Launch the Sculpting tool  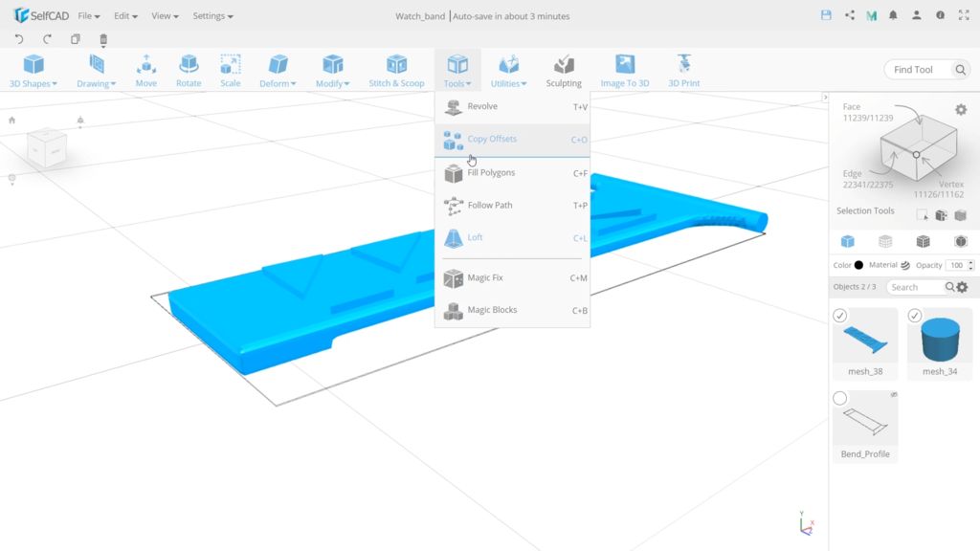(x=564, y=70)
